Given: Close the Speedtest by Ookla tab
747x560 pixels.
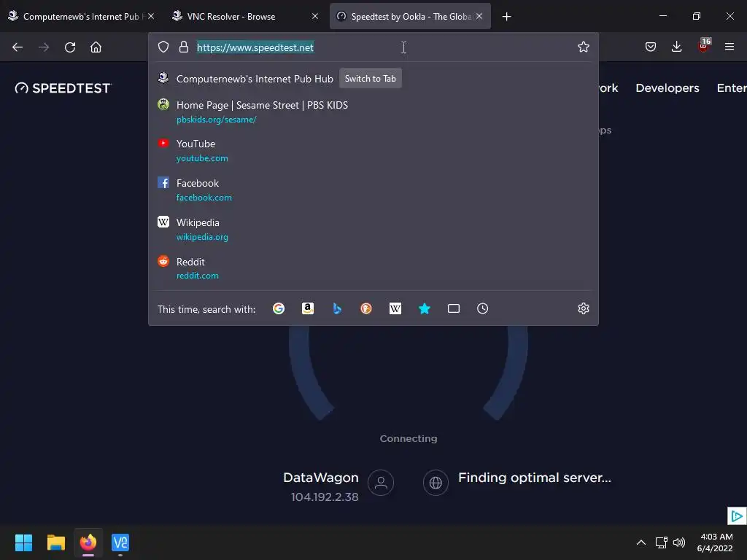Looking at the screenshot, I should click(479, 16).
